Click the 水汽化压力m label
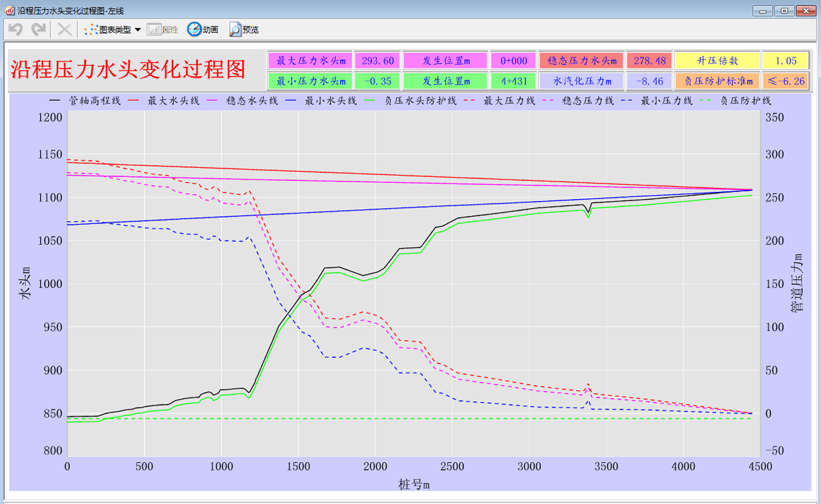The width and height of the screenshot is (821, 504). point(581,81)
